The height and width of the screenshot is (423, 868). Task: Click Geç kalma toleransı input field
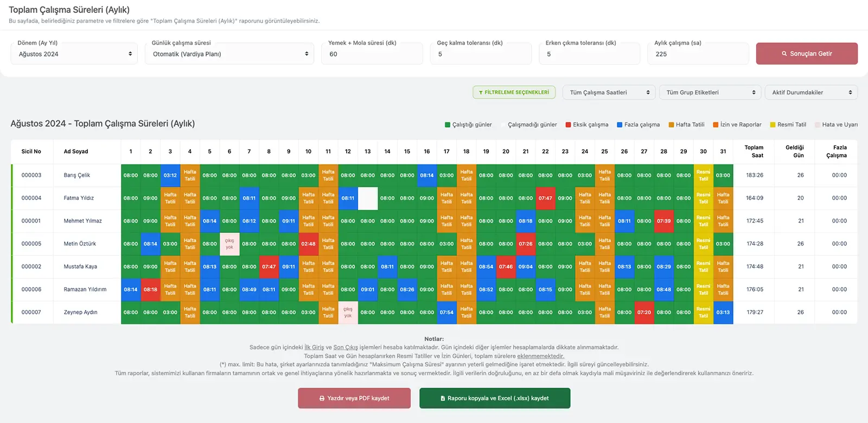pyautogui.click(x=481, y=54)
